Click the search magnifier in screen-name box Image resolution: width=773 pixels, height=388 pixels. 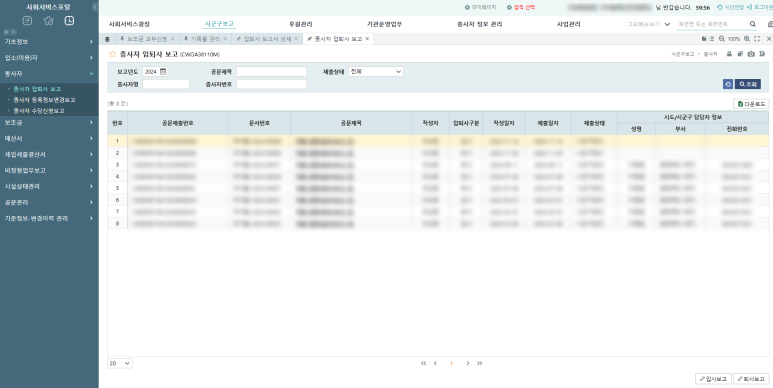click(x=752, y=24)
